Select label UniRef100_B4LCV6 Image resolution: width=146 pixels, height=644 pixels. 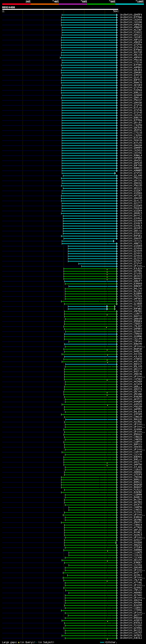point(131,289)
